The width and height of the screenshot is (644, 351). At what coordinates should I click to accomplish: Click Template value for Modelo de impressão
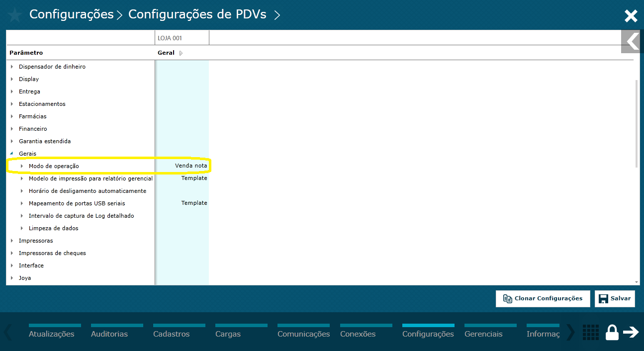[194, 178]
